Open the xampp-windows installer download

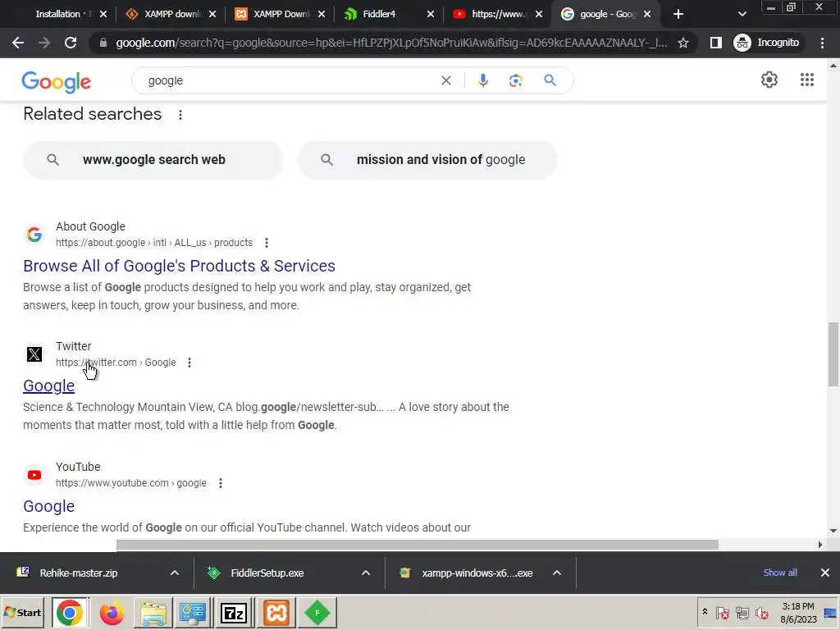click(x=477, y=573)
